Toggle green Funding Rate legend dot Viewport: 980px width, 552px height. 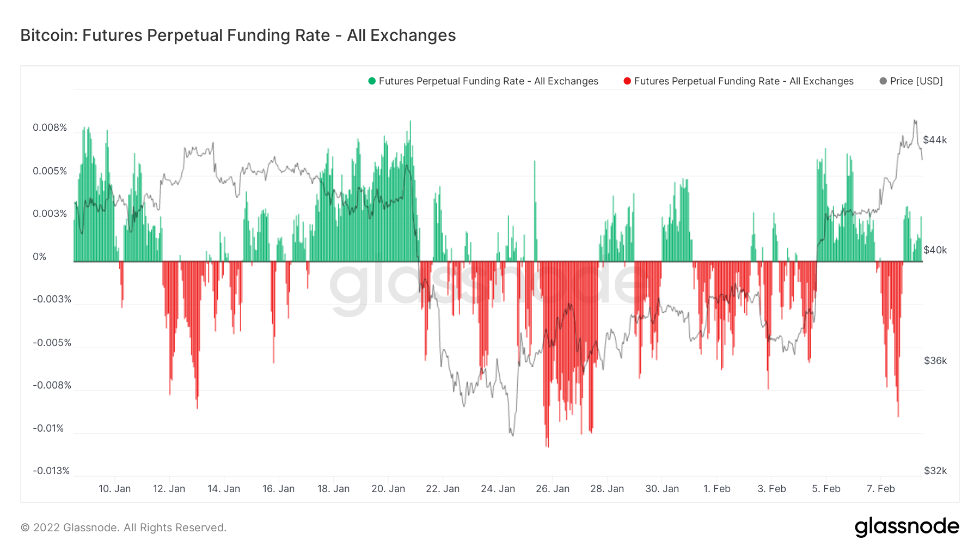pyautogui.click(x=372, y=81)
